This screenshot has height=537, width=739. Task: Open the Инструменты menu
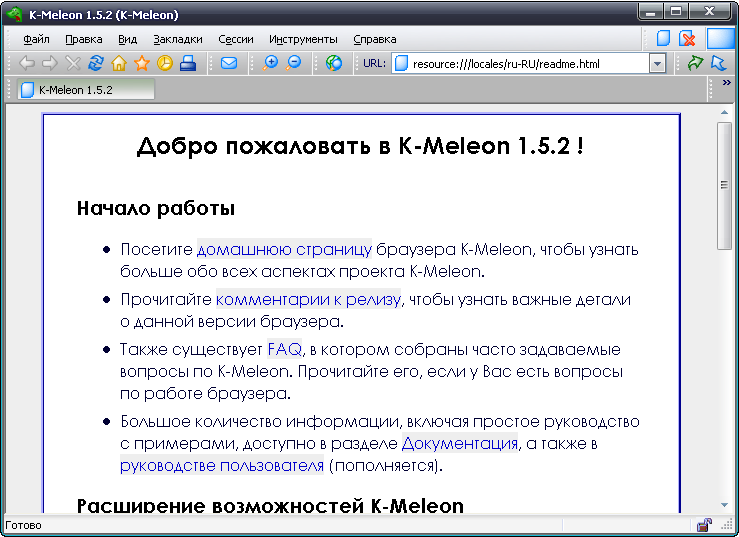coord(303,39)
